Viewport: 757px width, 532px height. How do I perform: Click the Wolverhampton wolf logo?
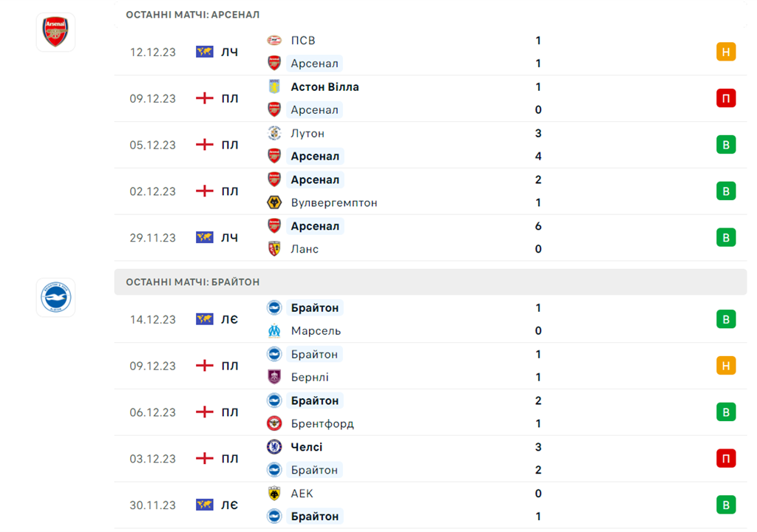274,202
